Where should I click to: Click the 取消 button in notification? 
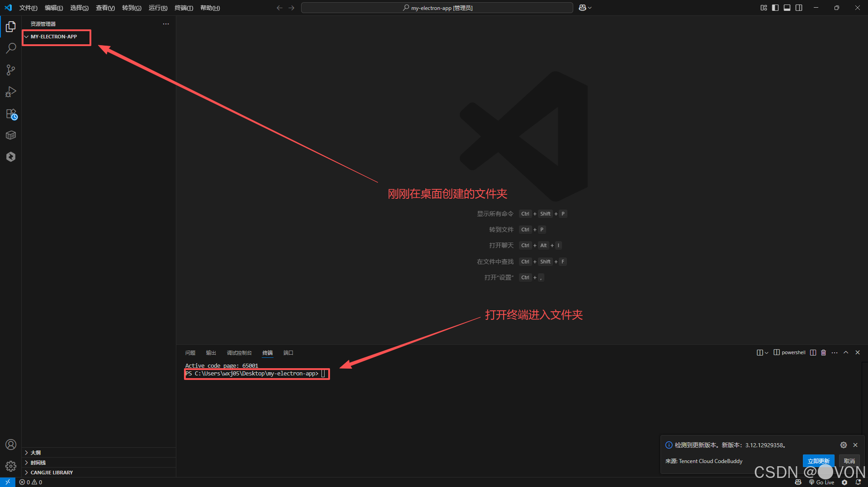pyautogui.click(x=849, y=461)
